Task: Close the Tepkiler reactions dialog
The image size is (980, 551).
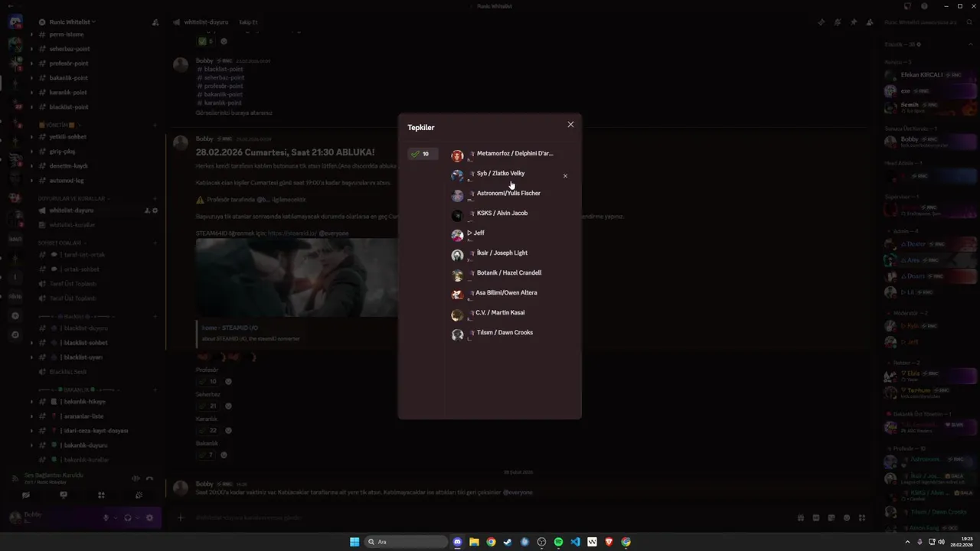Action: (x=570, y=125)
